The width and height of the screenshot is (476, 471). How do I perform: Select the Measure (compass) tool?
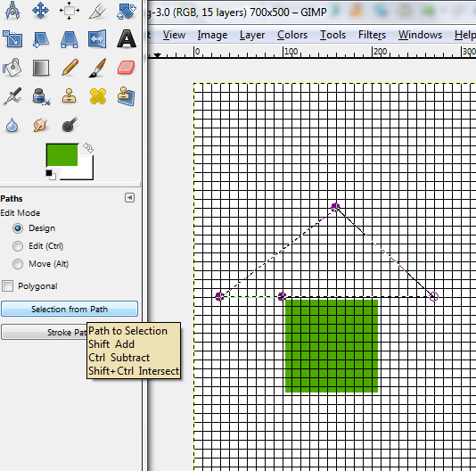(x=12, y=11)
